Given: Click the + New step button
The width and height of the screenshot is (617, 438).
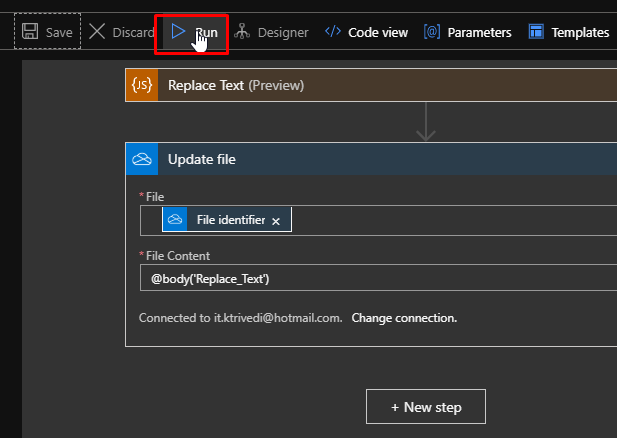Looking at the screenshot, I should pyautogui.click(x=426, y=407).
